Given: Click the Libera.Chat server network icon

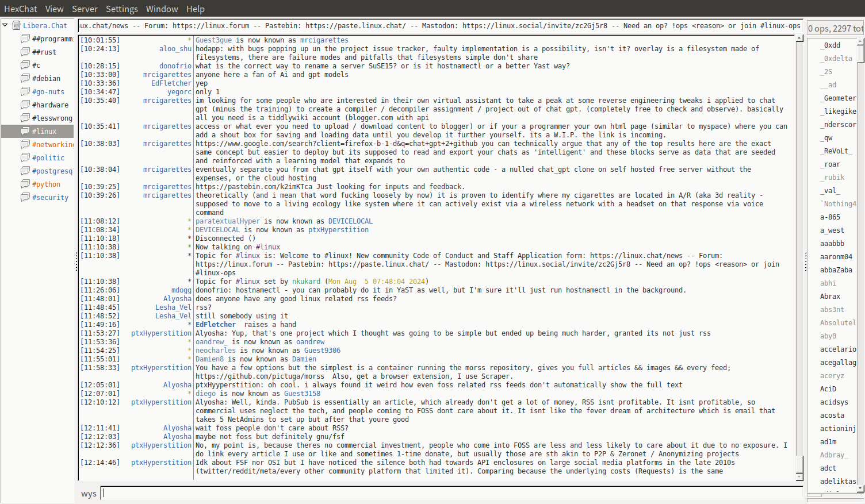Looking at the screenshot, I should coord(17,25).
